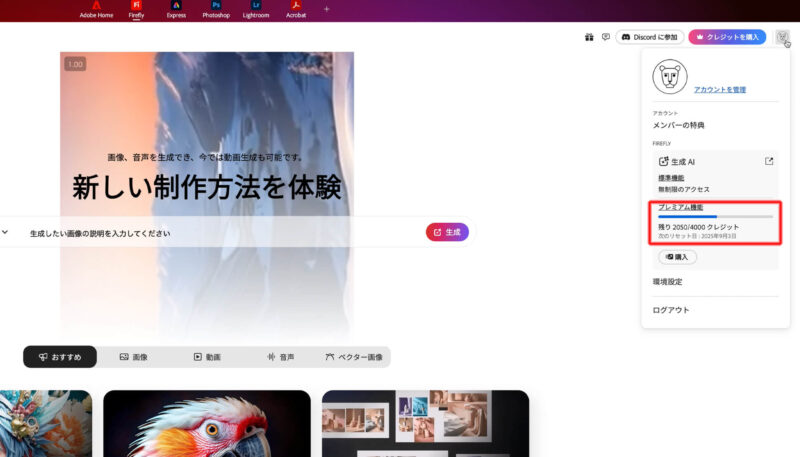Open the アカウントを管理 link
Image resolution: width=800 pixels, height=457 pixels.
click(x=720, y=89)
